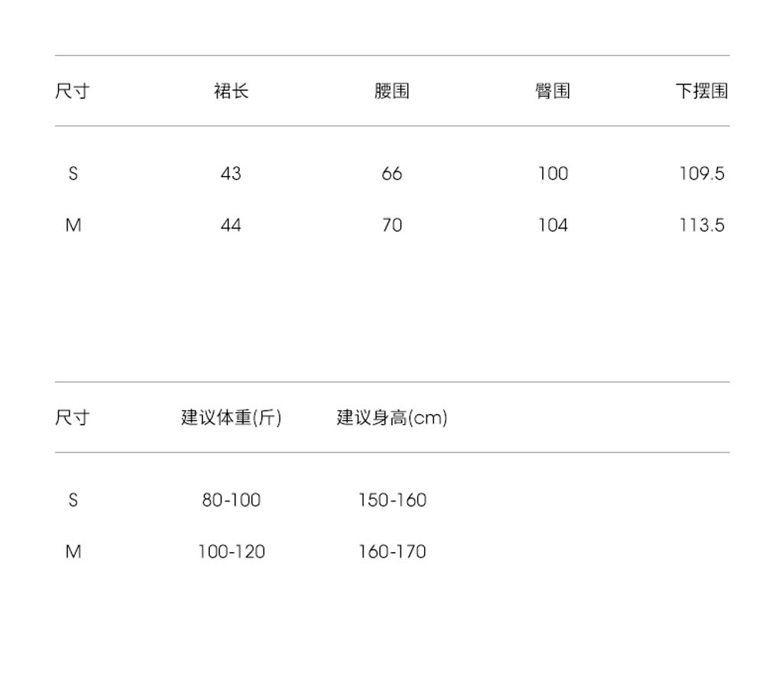Click hip value 100 for size S
Image resolution: width=784 pixels, height=673 pixels.
pos(553,174)
